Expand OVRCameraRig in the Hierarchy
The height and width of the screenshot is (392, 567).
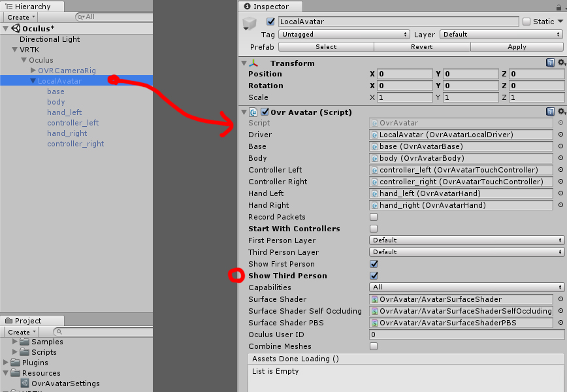tap(33, 70)
